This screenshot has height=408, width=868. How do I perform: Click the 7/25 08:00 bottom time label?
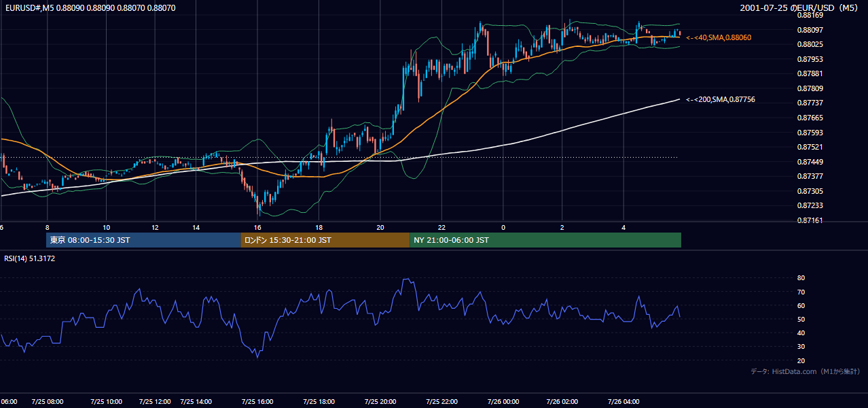pyautogui.click(x=47, y=401)
